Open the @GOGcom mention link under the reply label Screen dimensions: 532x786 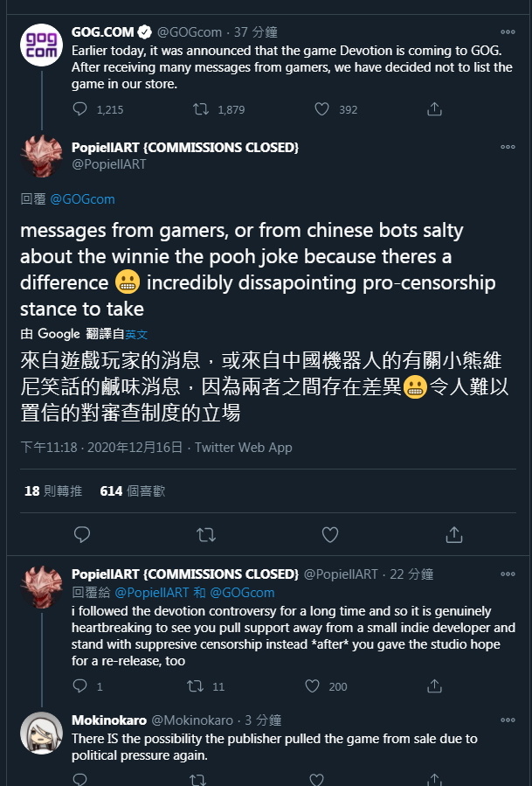(82, 199)
